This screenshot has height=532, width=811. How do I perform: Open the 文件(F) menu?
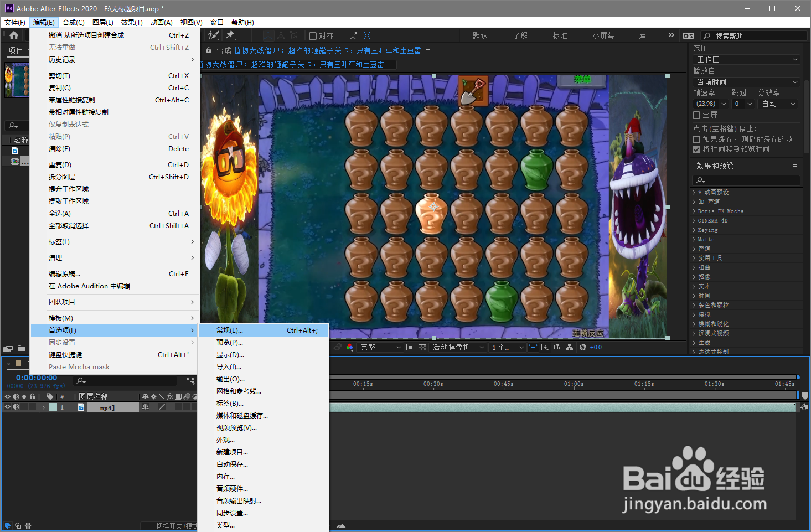15,23
